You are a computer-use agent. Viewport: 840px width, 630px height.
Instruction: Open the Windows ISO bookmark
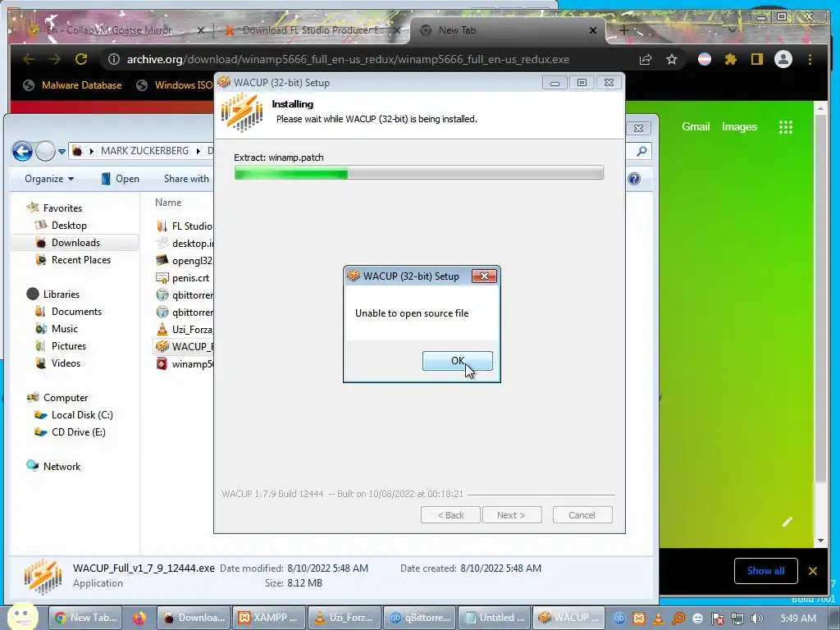pyautogui.click(x=176, y=85)
